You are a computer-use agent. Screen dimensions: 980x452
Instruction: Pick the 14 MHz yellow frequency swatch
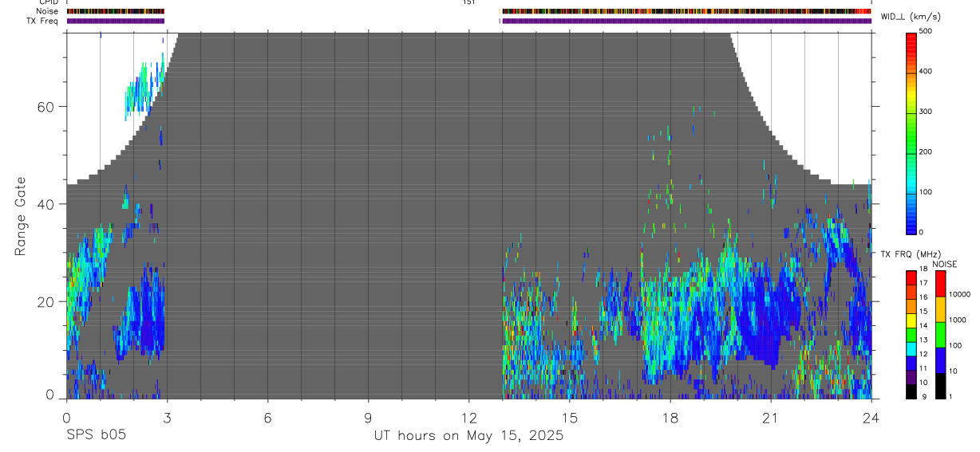[911, 320]
